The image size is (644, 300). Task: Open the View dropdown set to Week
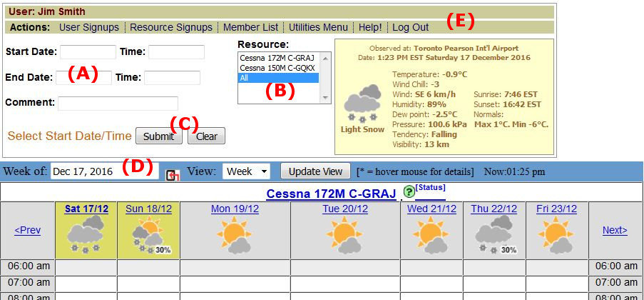coord(247,171)
